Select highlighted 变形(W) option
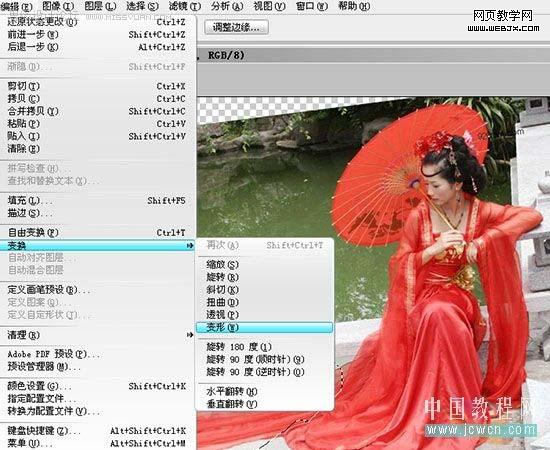Screen dimensions: 550x450 (264, 328)
